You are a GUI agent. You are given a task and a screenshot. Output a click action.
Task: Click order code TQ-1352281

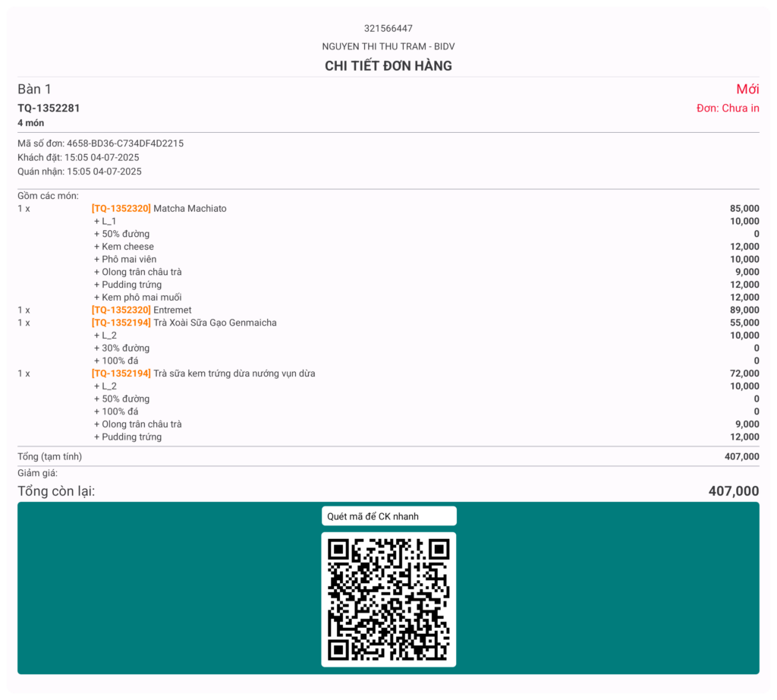(x=49, y=108)
